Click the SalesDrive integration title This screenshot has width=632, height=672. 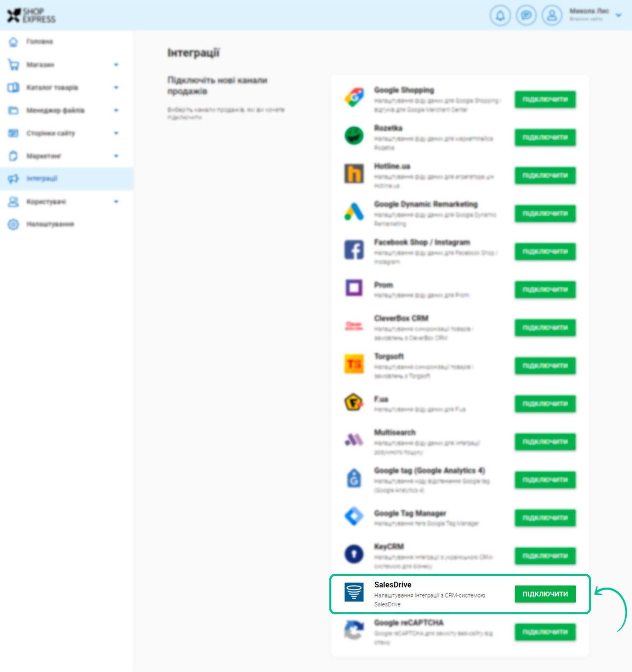tap(393, 585)
